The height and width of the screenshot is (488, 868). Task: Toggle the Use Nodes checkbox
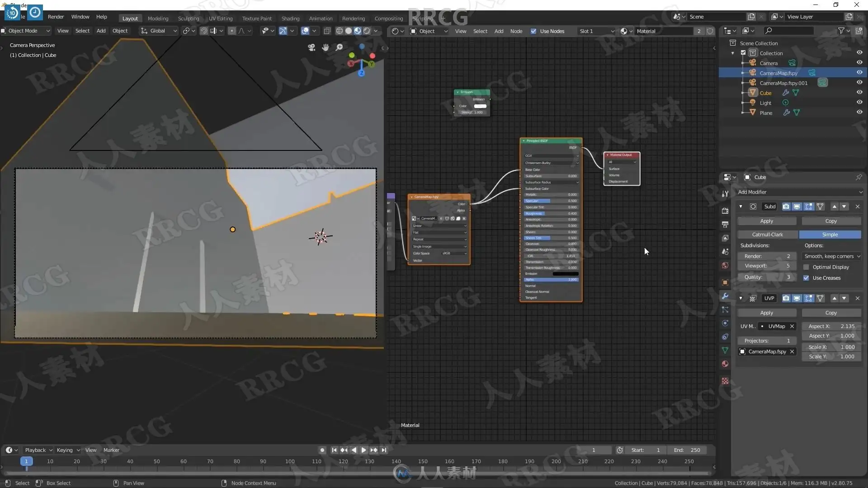pos(533,31)
